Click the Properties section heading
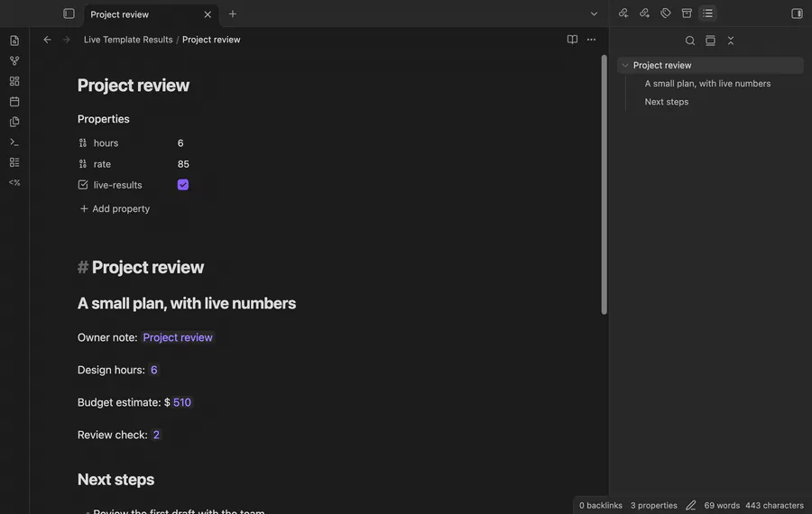The height and width of the screenshot is (514, 812). [x=104, y=119]
